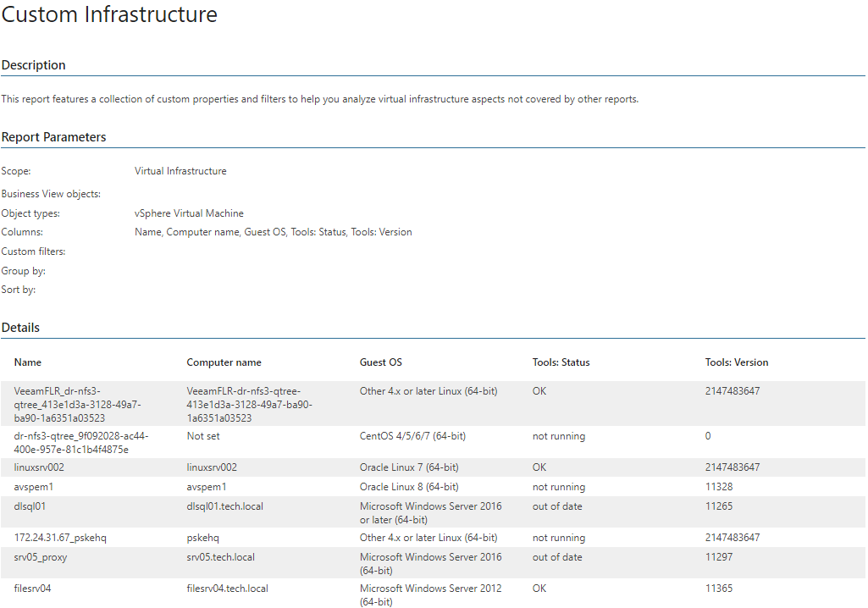The image size is (868, 608).
Task: Click the Computer name column header
Action: (224, 362)
